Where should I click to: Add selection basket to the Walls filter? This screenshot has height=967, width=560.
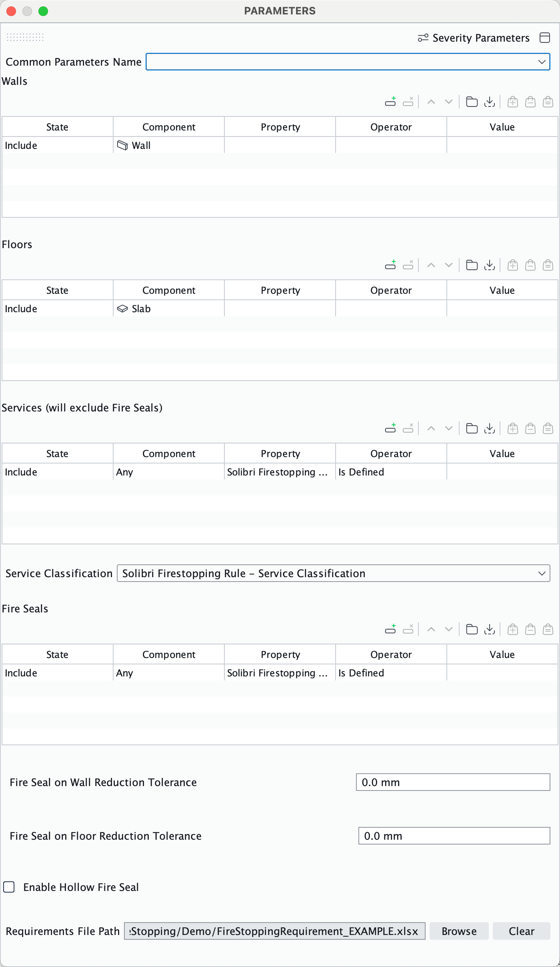[513, 102]
